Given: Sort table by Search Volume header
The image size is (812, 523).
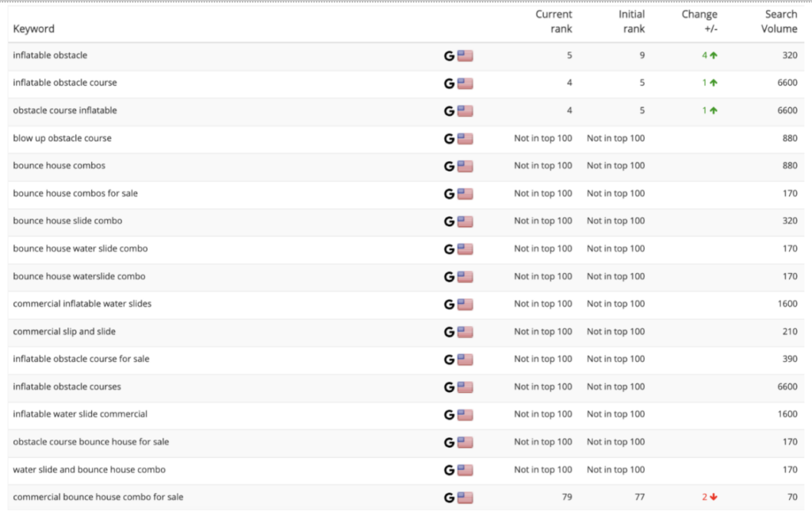Looking at the screenshot, I should pos(779,21).
